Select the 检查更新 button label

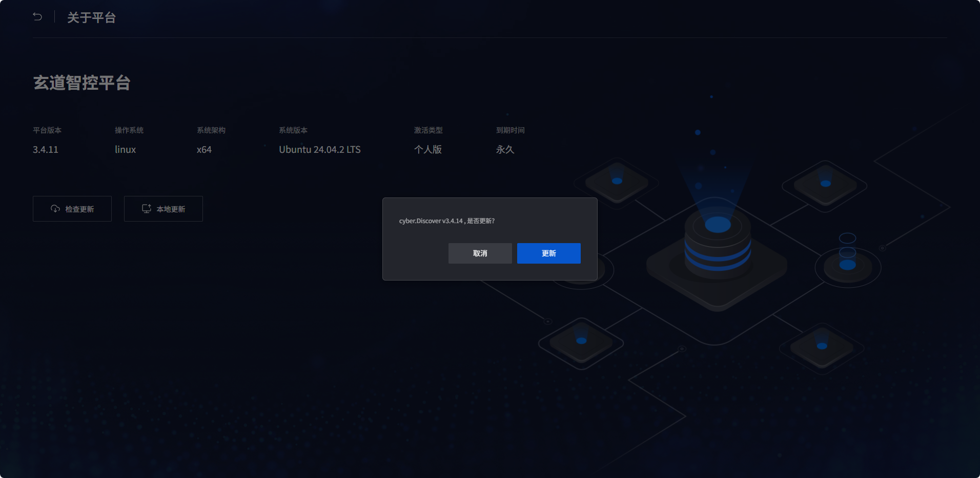pos(79,209)
